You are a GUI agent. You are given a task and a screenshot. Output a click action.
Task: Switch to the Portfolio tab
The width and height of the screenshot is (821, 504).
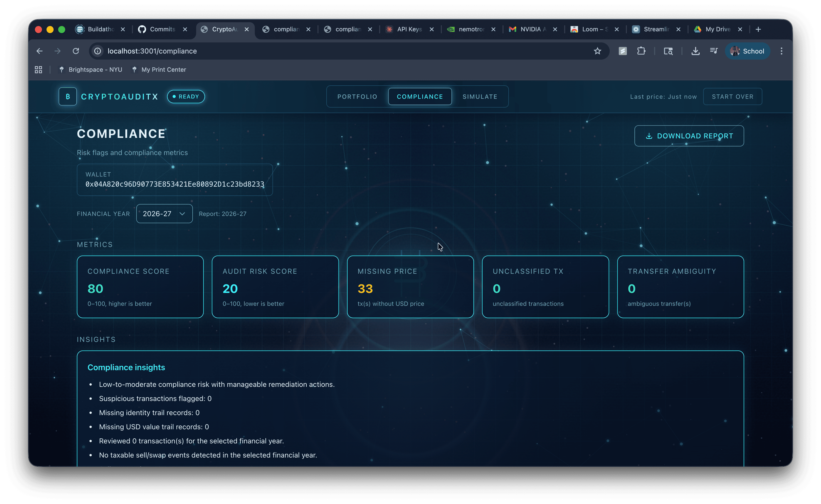[x=357, y=97]
